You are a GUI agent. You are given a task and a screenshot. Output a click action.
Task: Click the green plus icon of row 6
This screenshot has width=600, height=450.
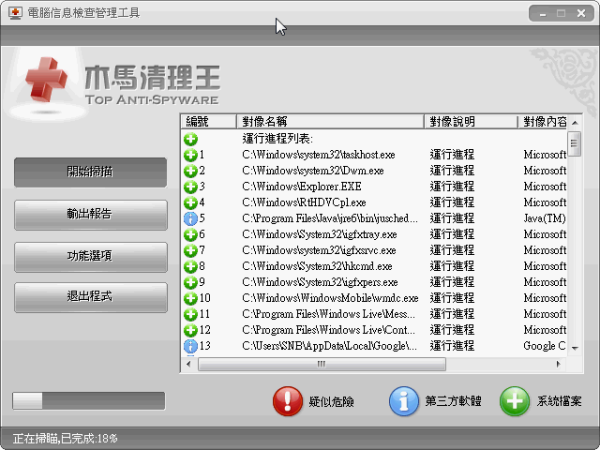click(x=191, y=235)
